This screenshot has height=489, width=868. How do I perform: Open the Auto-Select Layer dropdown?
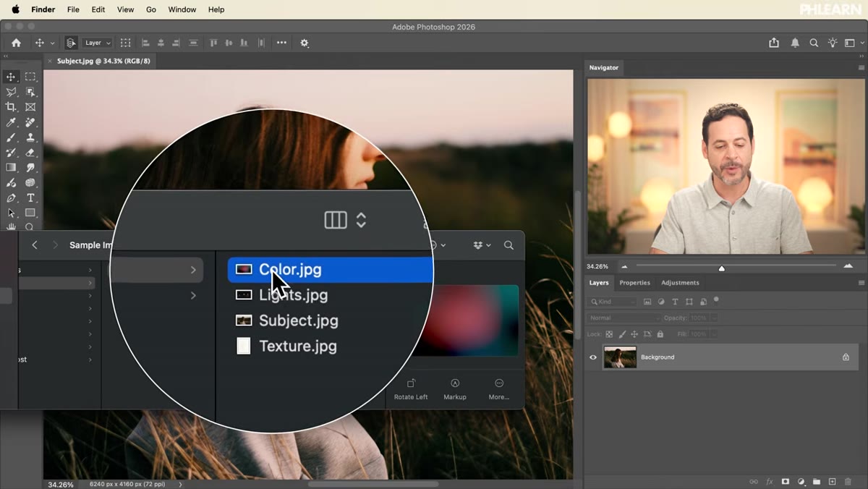coord(97,43)
